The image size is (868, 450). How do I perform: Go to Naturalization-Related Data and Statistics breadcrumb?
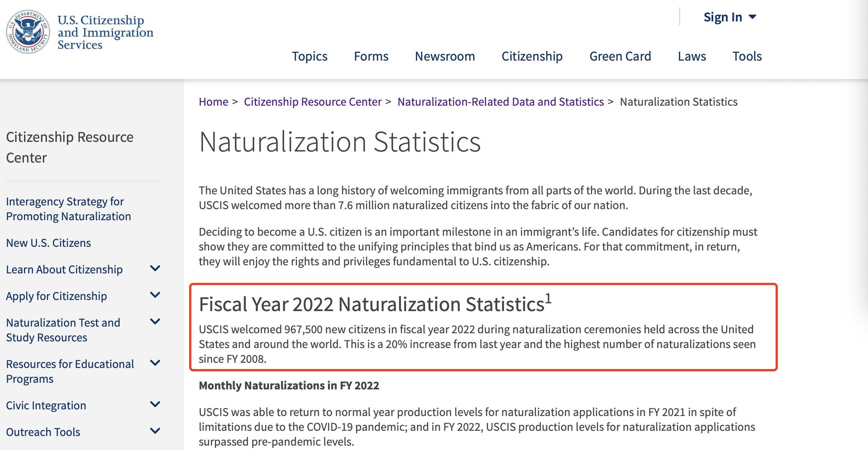pyautogui.click(x=500, y=102)
